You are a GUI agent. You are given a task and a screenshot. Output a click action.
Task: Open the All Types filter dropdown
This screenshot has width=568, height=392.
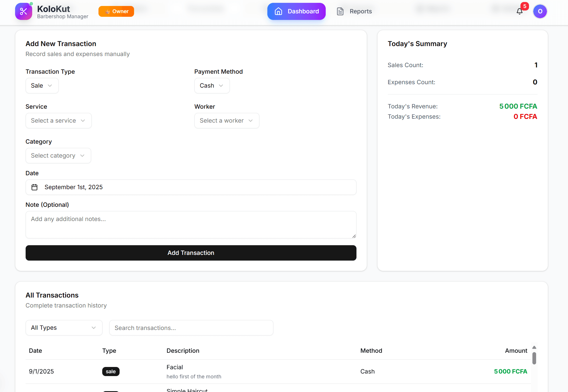click(x=63, y=327)
